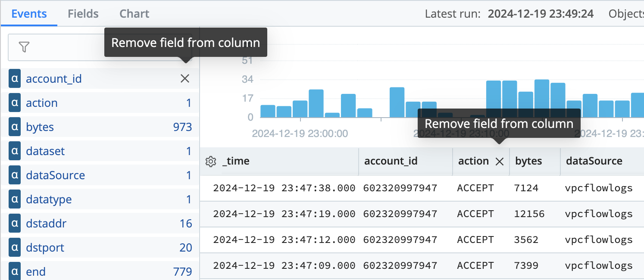Click vpcflowlogs in the 23:47:19 row
The height and width of the screenshot is (280, 644).
599,214
